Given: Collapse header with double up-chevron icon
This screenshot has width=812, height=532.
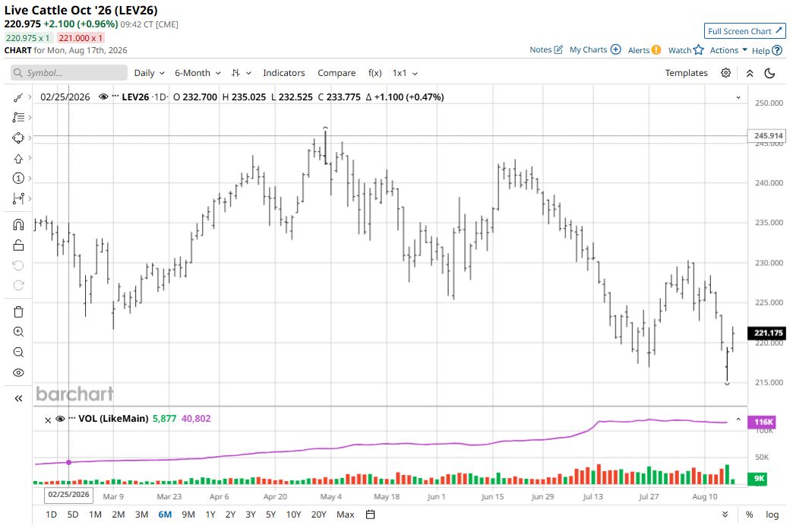Looking at the screenshot, I should [x=750, y=73].
